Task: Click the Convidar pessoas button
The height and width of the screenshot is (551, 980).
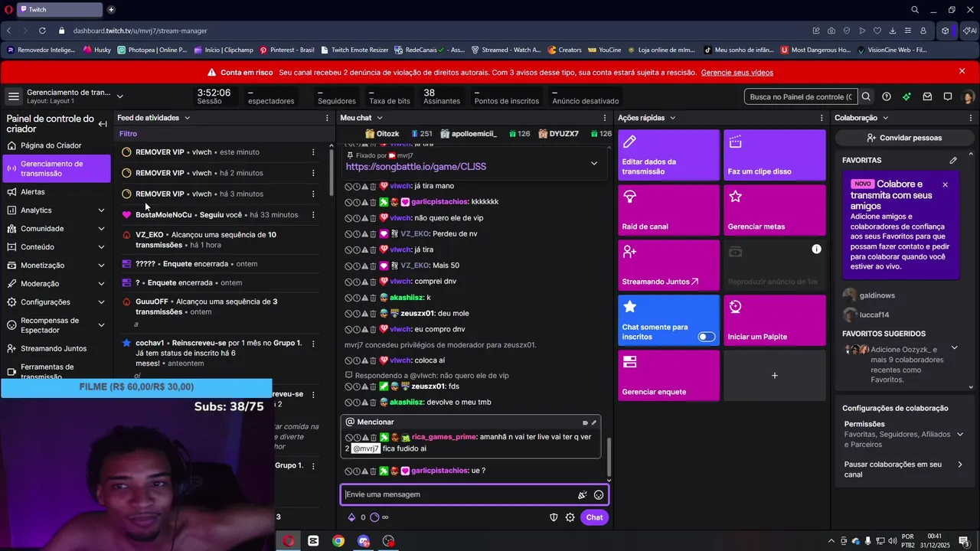Action: [x=904, y=138]
